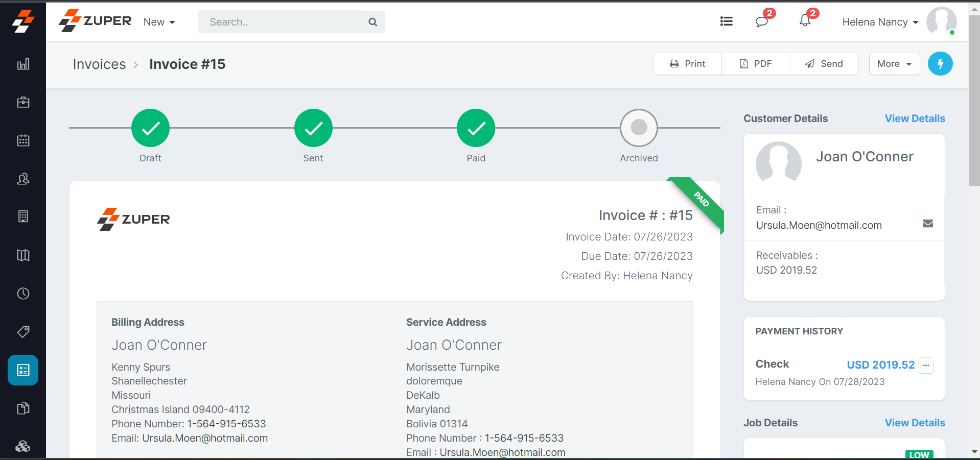Expand the New dropdown menu
This screenshot has width=980, height=460.
pyautogui.click(x=159, y=22)
